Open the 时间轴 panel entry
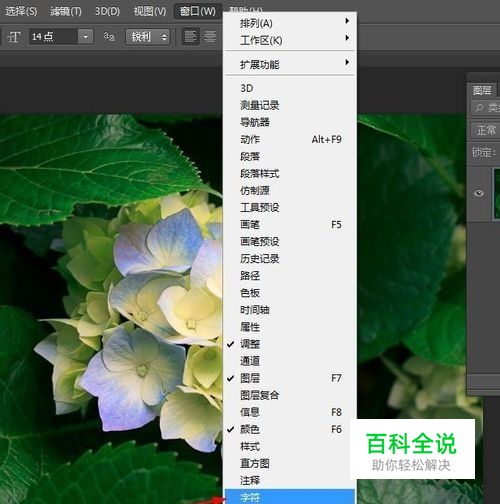Screen dimensions: 500x504 coord(290,310)
